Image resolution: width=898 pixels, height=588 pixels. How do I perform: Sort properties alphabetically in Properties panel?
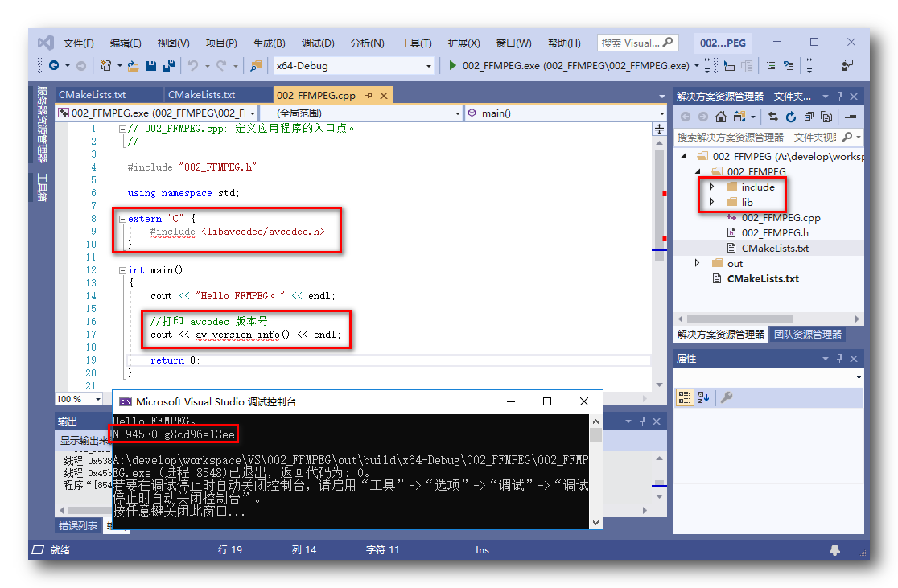(x=702, y=397)
